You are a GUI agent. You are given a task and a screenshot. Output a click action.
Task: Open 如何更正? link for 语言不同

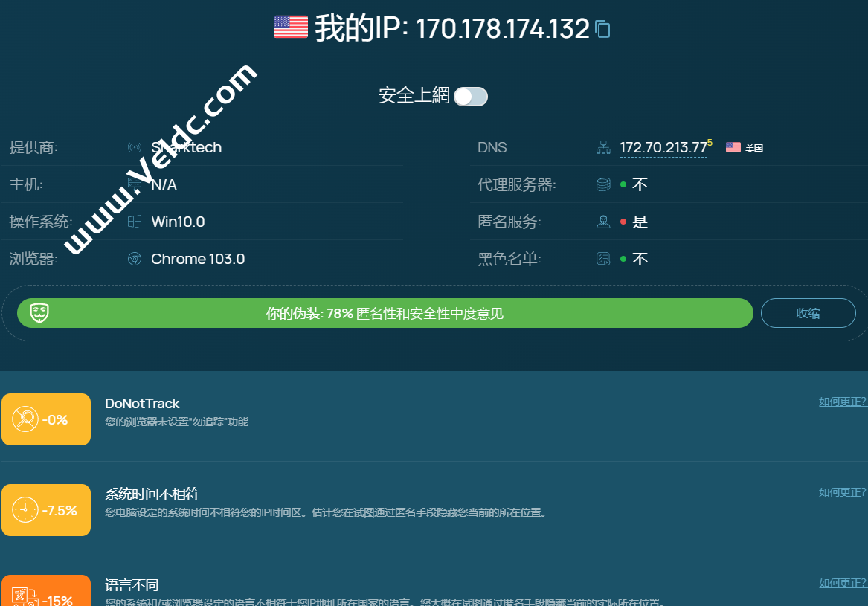click(843, 583)
